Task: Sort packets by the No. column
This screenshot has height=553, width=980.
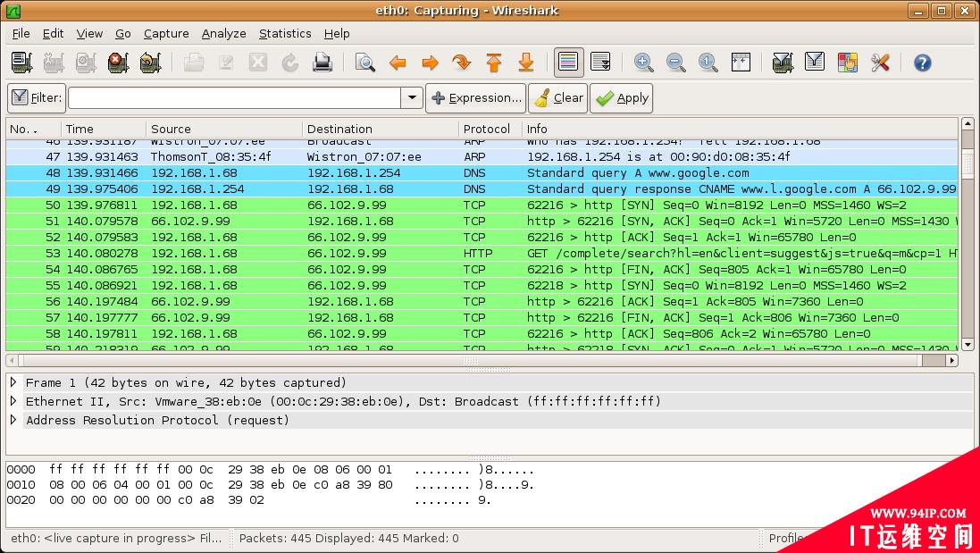Action: click(33, 129)
